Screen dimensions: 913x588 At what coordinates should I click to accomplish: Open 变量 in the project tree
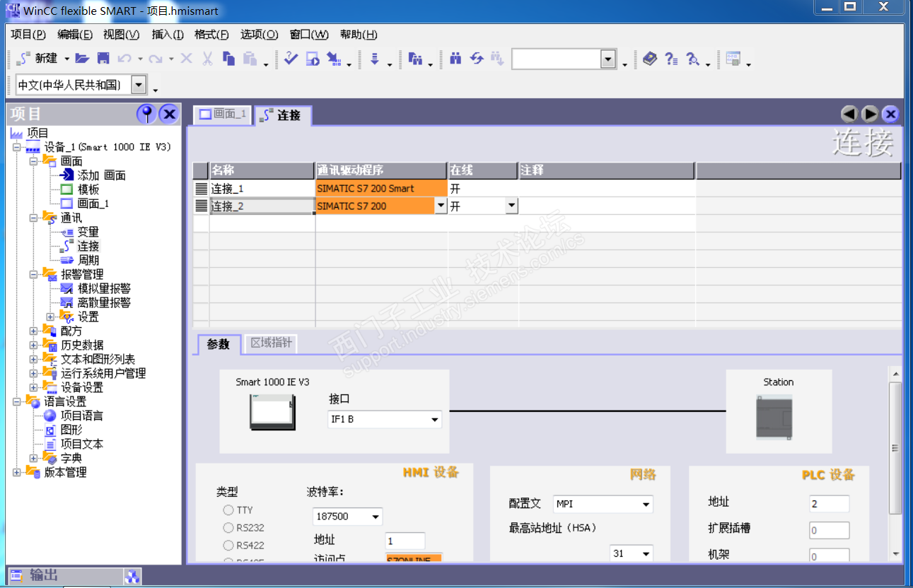[x=88, y=232]
